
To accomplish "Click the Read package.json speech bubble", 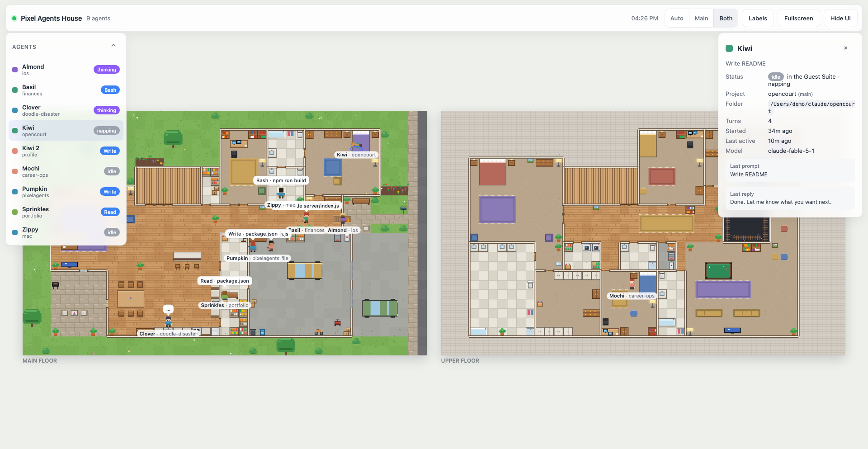I will tap(225, 281).
